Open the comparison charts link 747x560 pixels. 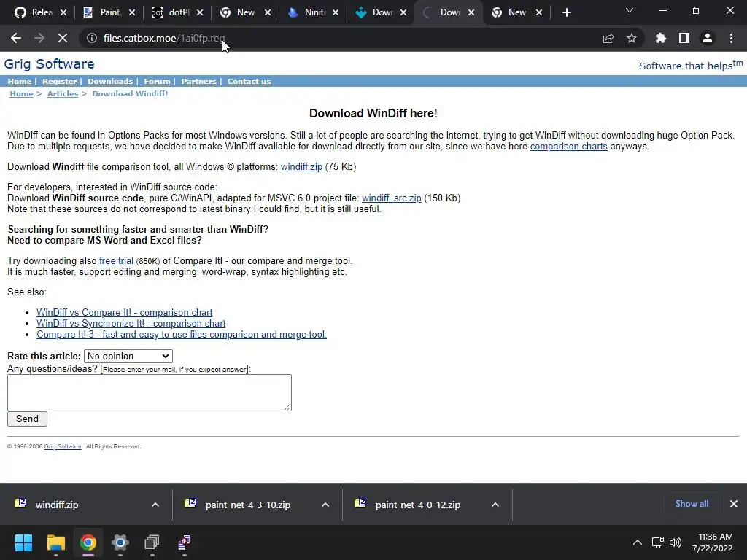click(568, 146)
